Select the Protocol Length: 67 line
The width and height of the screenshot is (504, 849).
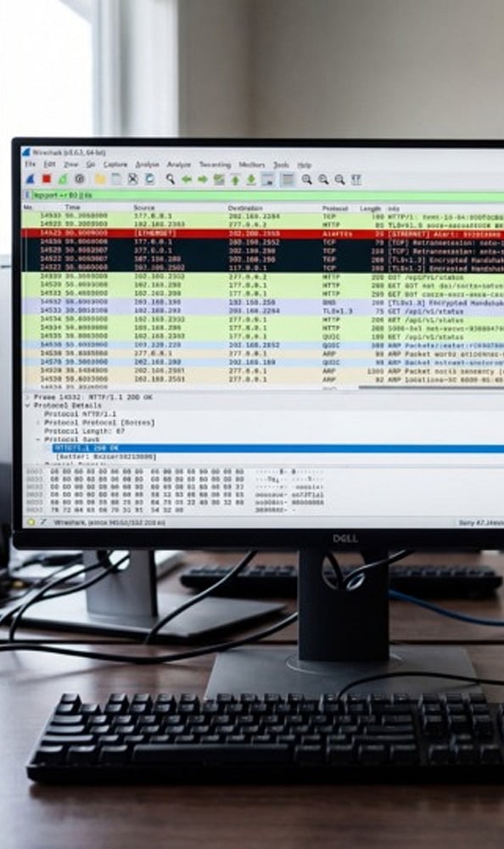point(85,431)
